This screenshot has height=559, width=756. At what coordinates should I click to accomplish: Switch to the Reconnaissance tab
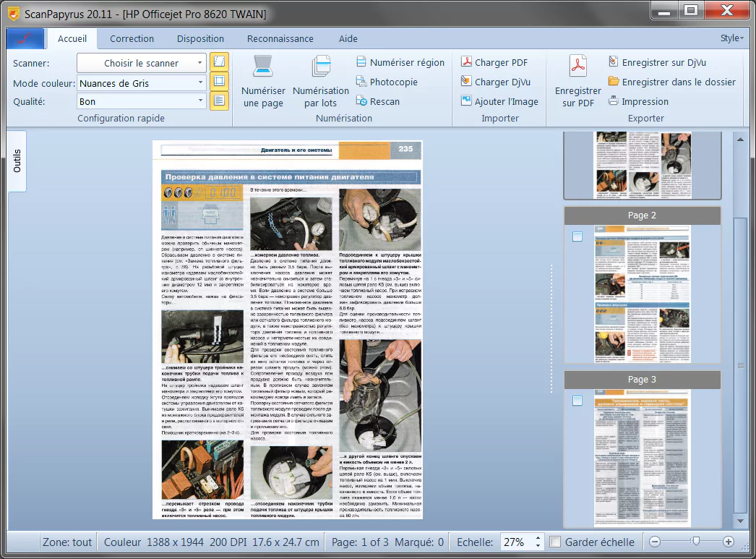coord(280,38)
